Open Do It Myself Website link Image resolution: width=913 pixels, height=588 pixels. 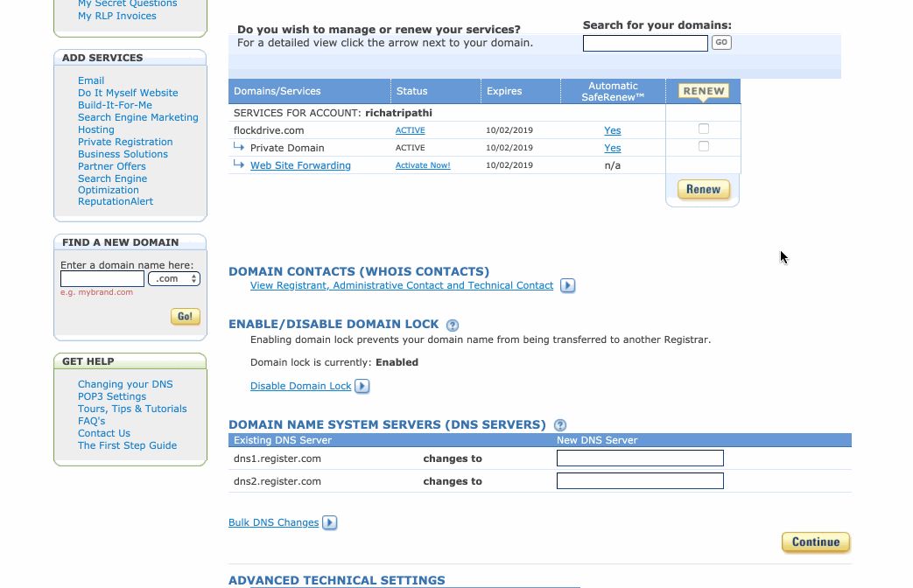click(x=128, y=93)
